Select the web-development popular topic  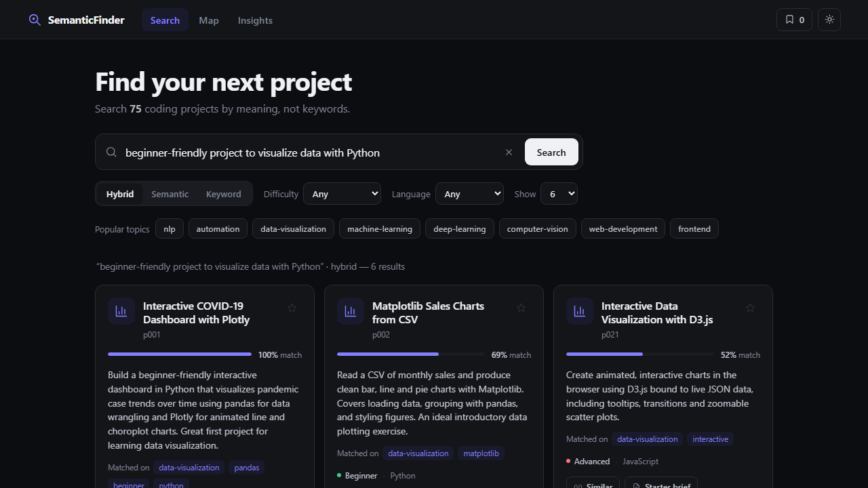coord(623,228)
